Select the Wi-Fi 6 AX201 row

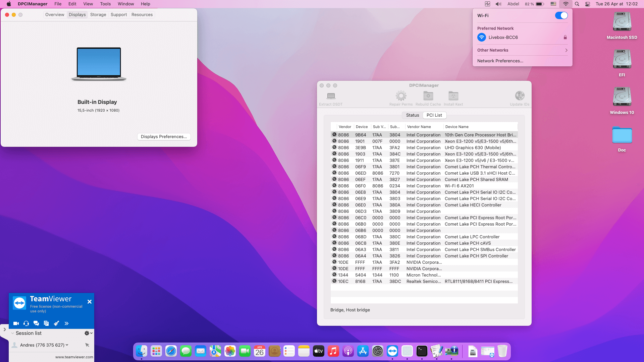click(424, 186)
